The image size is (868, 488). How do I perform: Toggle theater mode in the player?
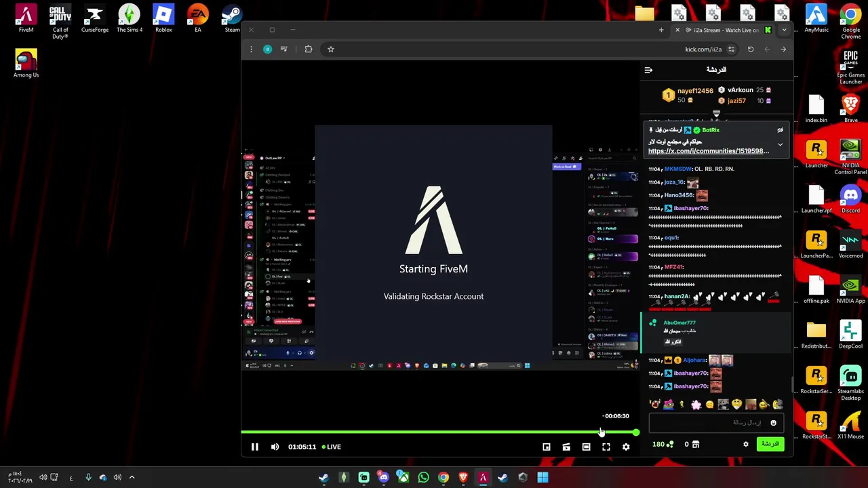[x=587, y=447]
